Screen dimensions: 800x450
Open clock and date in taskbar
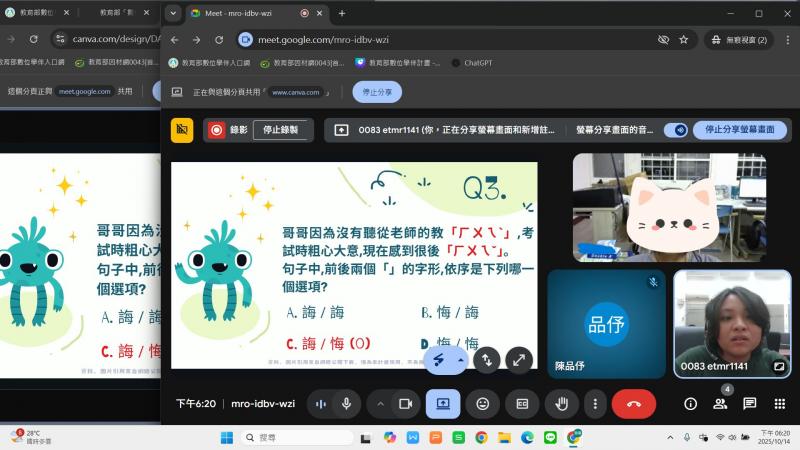pyautogui.click(x=774, y=437)
